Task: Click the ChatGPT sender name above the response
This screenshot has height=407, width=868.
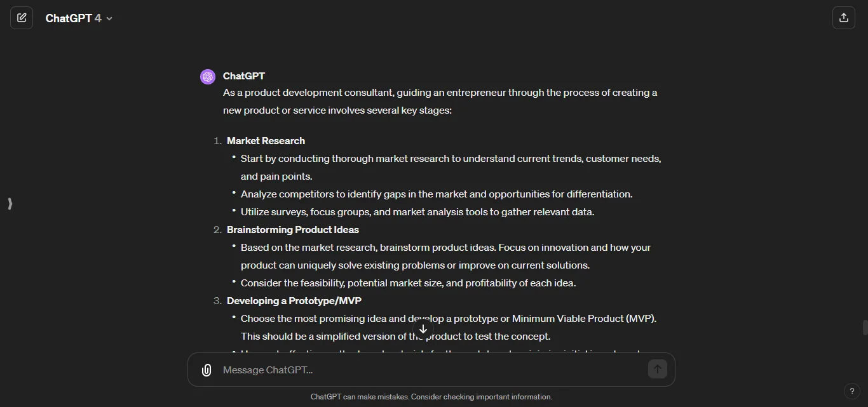Action: [244, 76]
